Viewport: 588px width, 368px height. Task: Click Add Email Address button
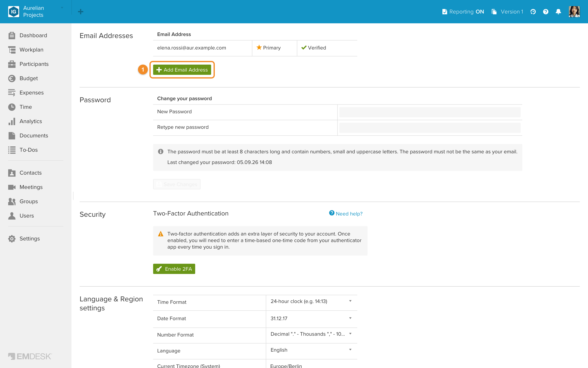click(182, 70)
